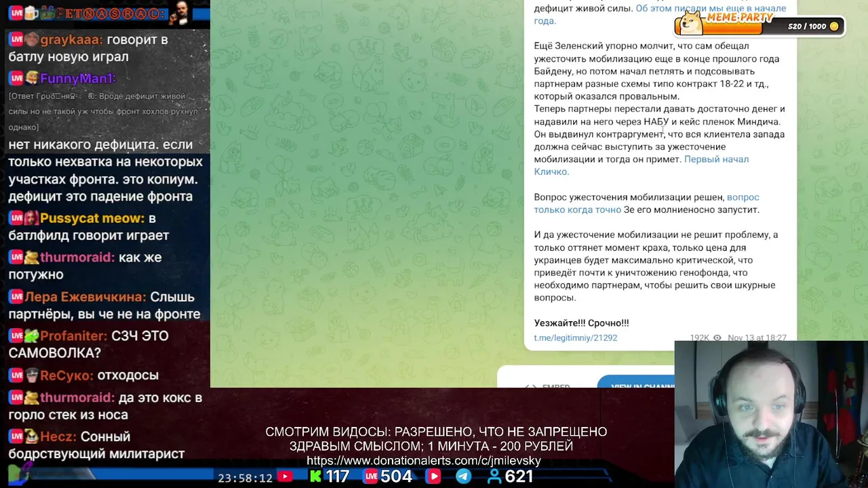This screenshot has height=488, width=868.
Task: Click banner text 'СМОТРИМ ВИДОСЫ: РАЗРЕШЕНО, ЧТО НЕ ЗАПРЕЩЕНО'
Action: [436, 432]
